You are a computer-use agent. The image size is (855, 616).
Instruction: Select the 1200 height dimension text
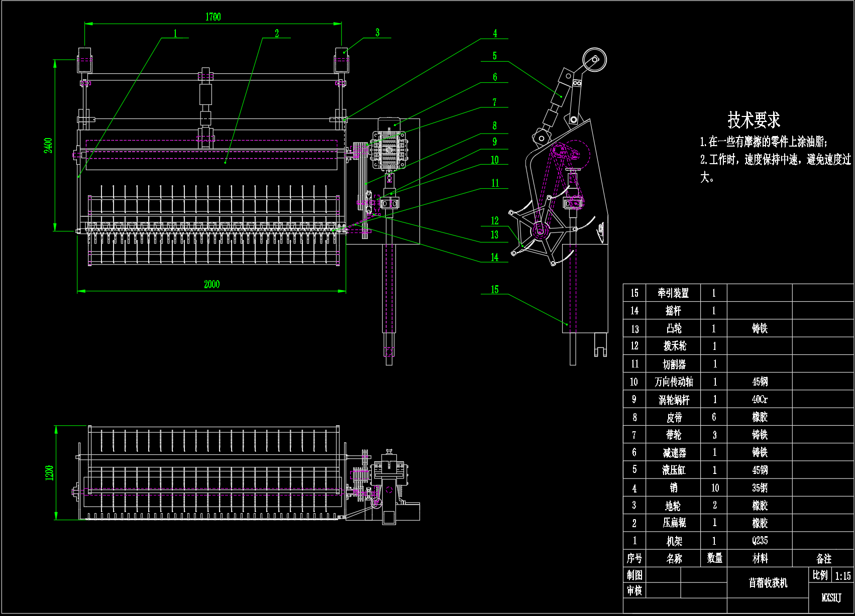(x=49, y=472)
